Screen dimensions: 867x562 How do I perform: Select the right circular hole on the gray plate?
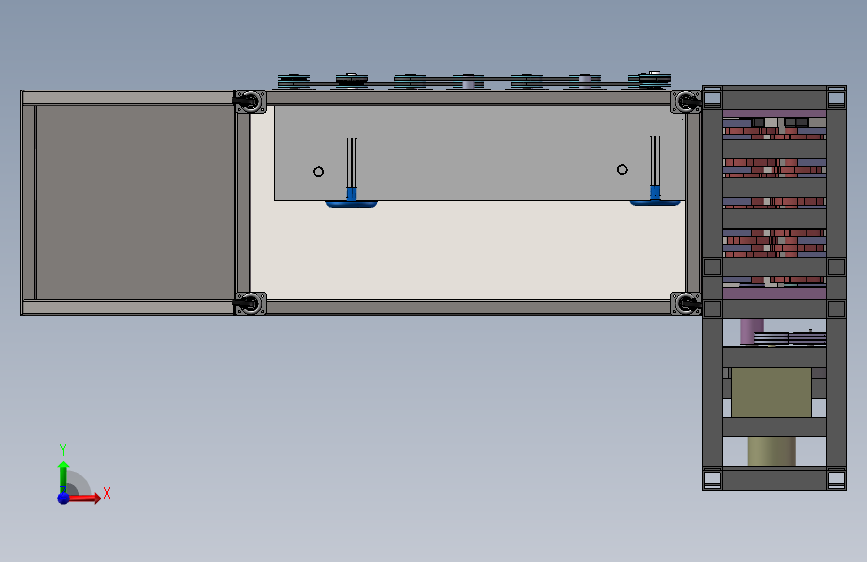pos(622,169)
